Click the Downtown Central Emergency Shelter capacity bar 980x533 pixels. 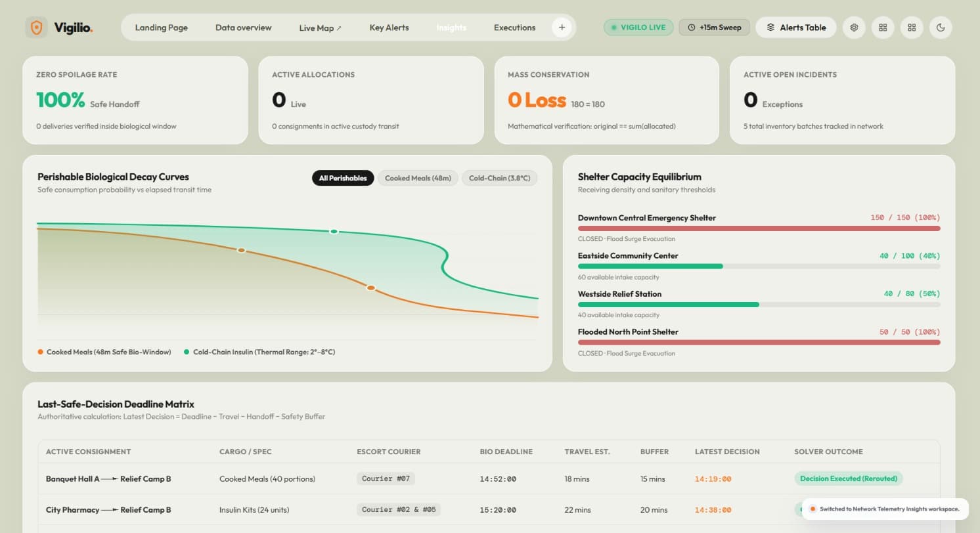(x=759, y=228)
